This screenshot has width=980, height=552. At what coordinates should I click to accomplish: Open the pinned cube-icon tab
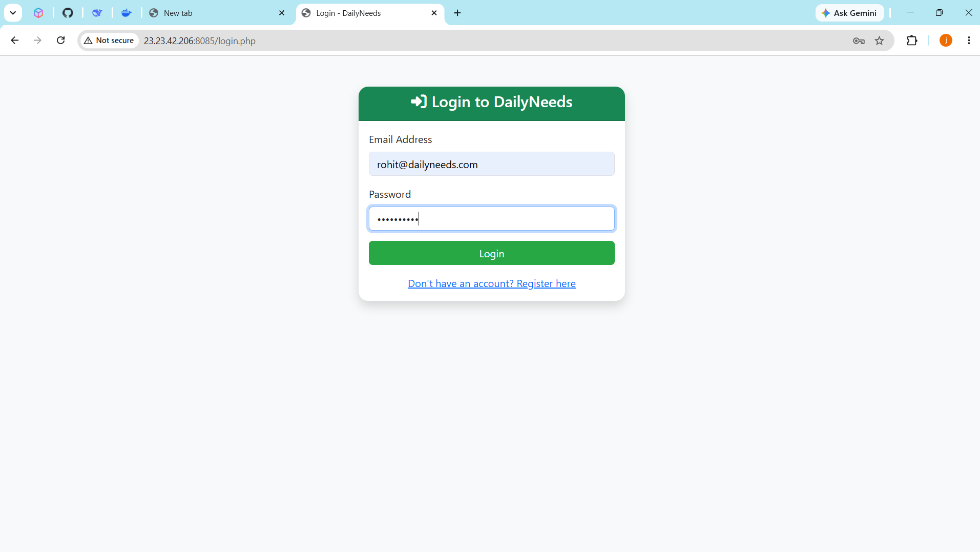click(x=38, y=13)
